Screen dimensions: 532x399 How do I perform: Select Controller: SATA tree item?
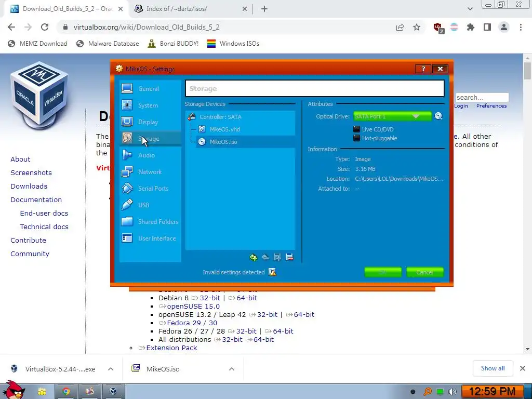(x=240, y=117)
